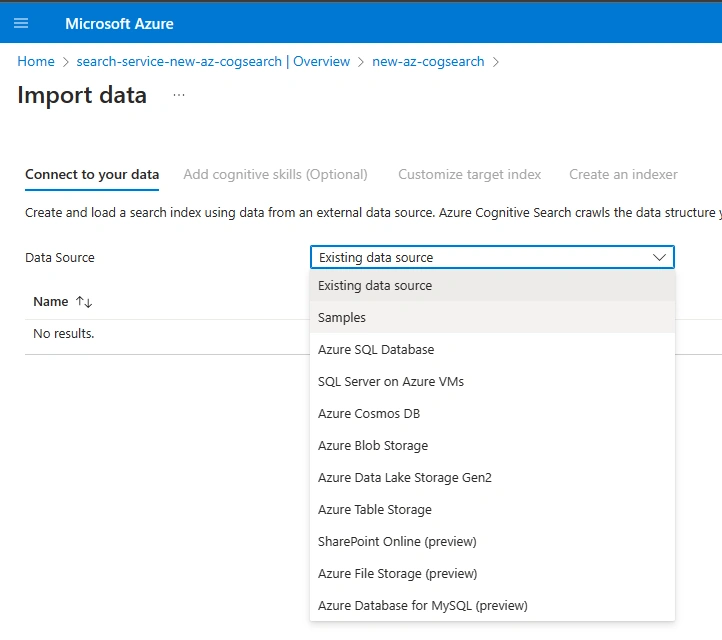The image size is (722, 640).
Task: Click the Data Source combo box field
Action: [492, 257]
